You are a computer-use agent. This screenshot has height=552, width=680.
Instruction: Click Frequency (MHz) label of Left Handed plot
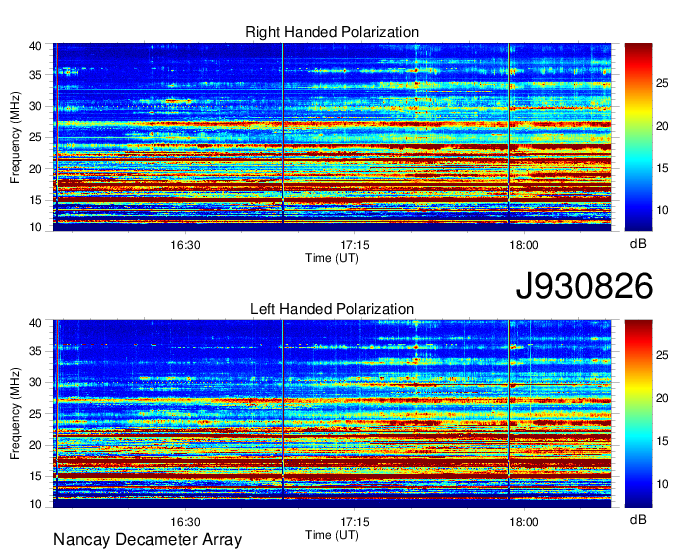(15, 414)
